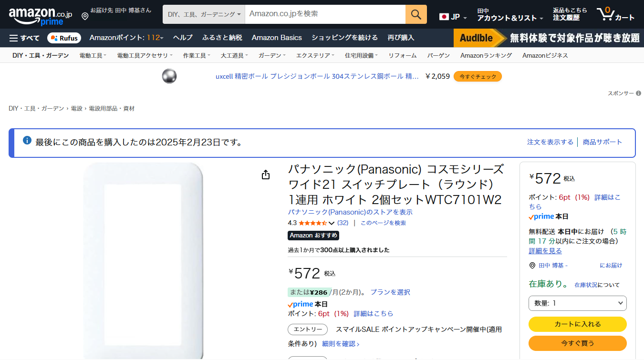The image size is (644, 360).
Task: Click the sponsored steel ball thumbnail
Action: pos(169,76)
